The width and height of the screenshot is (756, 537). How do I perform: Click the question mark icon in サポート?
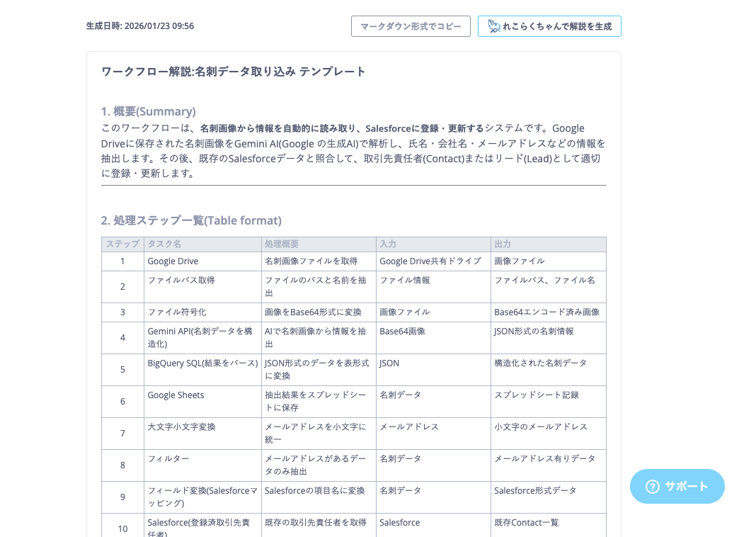(x=652, y=487)
